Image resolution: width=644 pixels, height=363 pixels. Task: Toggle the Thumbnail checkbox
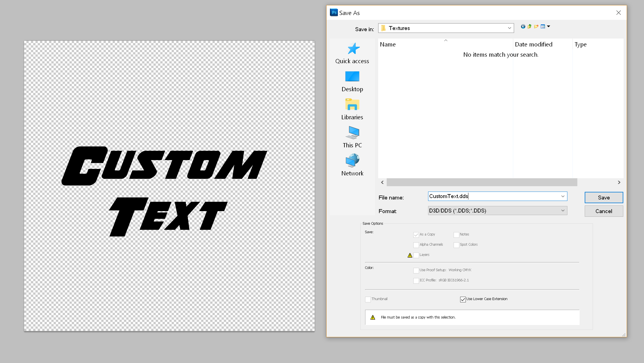pos(368,299)
